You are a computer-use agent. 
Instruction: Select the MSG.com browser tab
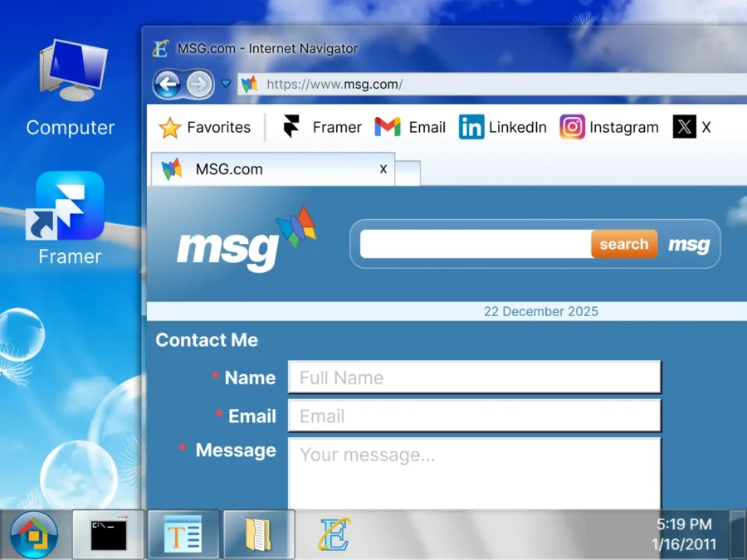click(x=272, y=169)
